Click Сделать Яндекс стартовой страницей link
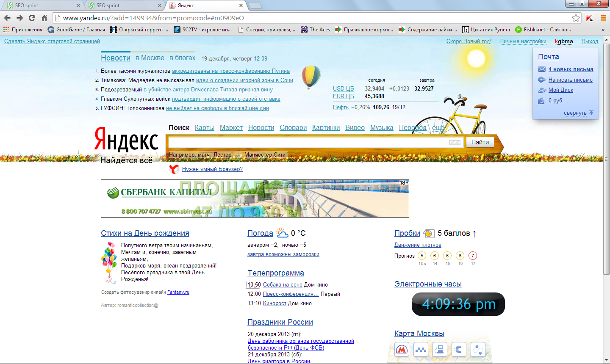This screenshot has height=364, width=610. pyautogui.click(x=52, y=41)
